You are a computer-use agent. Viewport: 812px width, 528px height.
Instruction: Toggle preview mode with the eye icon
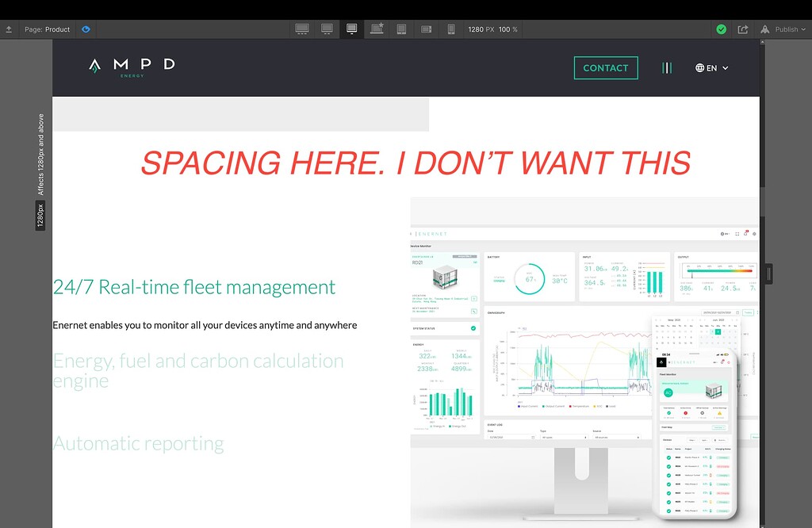coord(86,29)
